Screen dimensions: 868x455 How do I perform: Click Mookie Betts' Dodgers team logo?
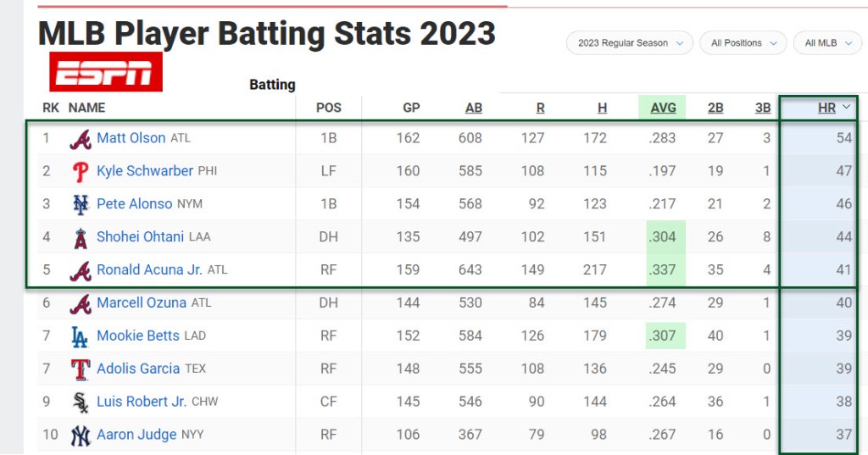(x=80, y=336)
